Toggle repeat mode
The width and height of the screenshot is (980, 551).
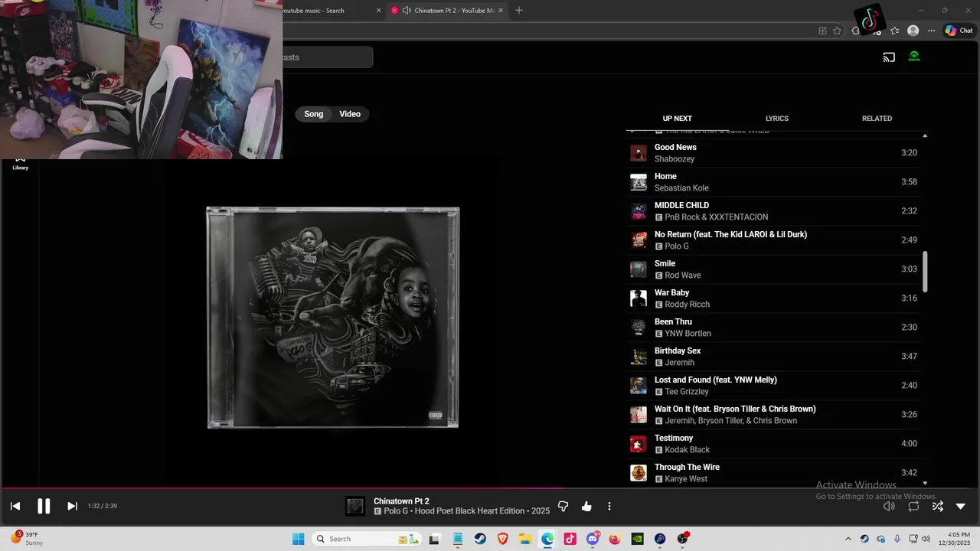pyautogui.click(x=913, y=507)
